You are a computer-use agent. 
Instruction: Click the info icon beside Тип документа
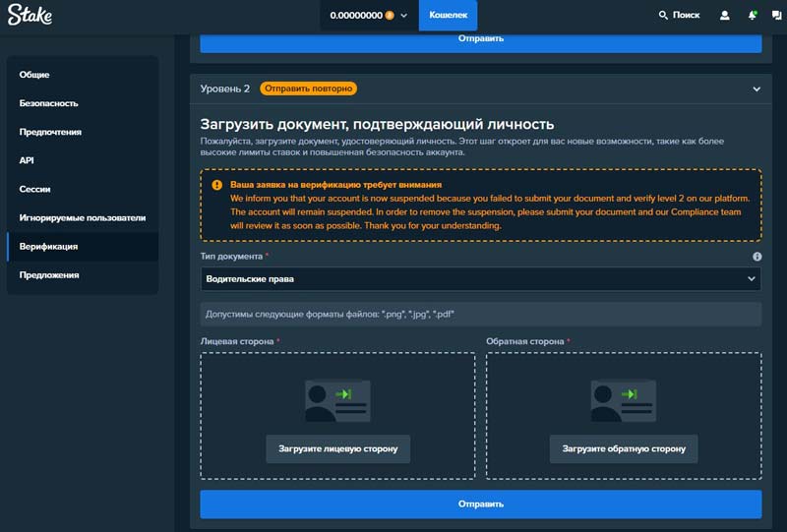coord(757,257)
